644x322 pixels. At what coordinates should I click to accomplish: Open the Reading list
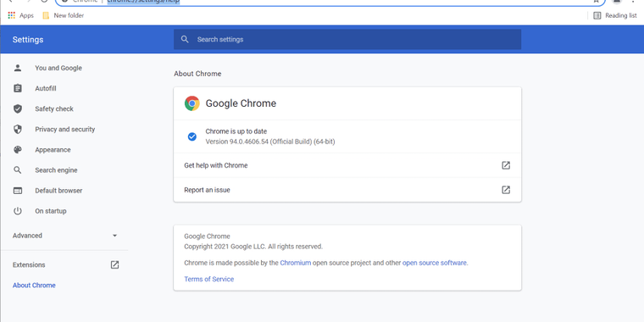[x=615, y=15]
